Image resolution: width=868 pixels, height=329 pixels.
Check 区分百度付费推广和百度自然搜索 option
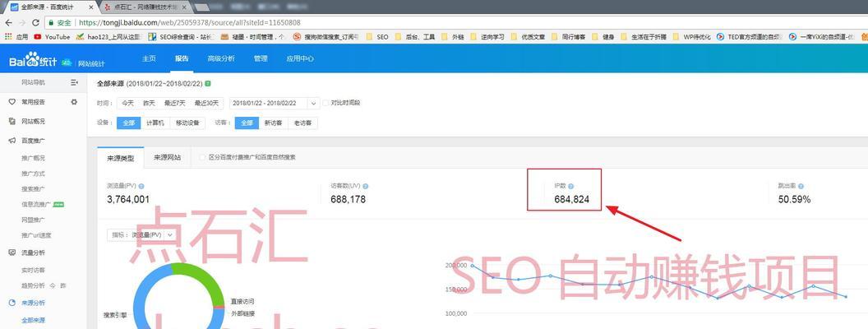[202, 157]
